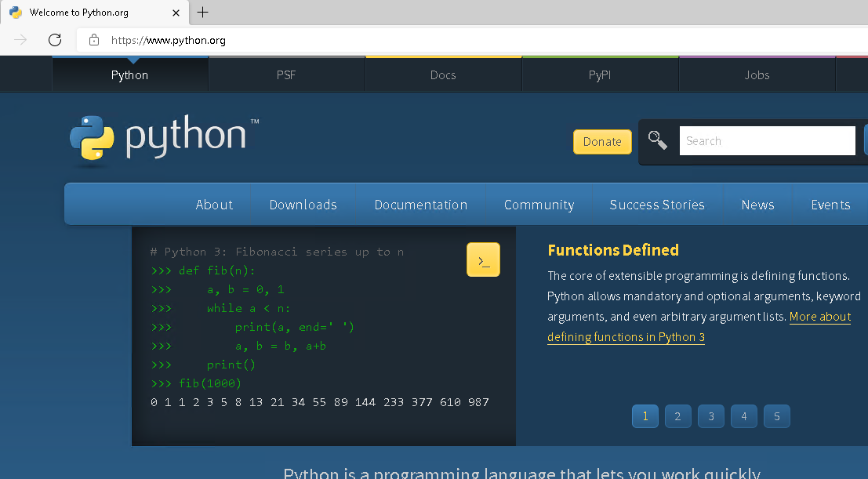868x479 pixels.
Task: Close the Welcome to Python.org tab
Action: click(176, 13)
